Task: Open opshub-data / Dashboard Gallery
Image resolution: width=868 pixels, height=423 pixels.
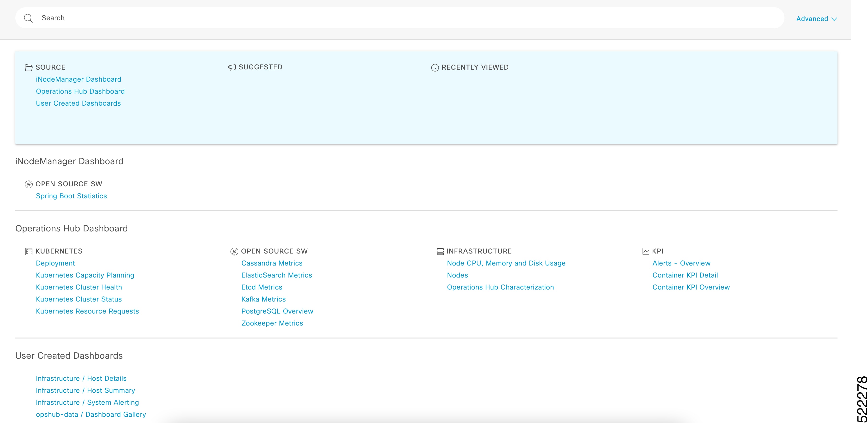Action: click(x=91, y=415)
